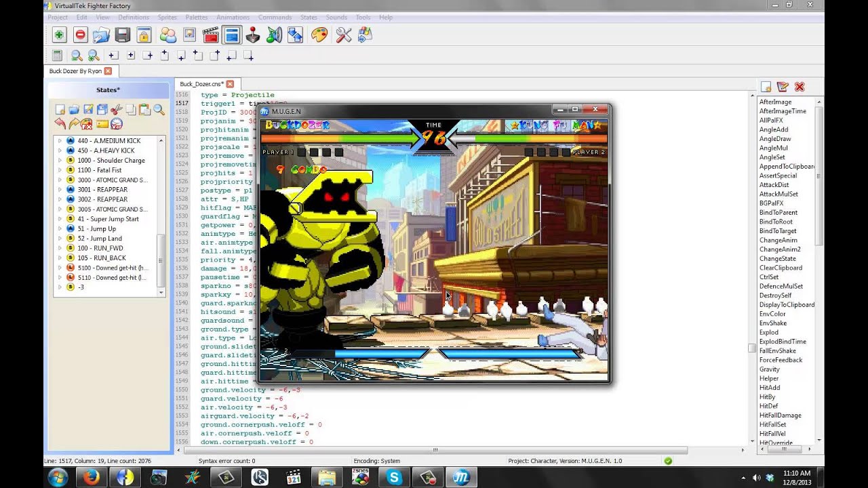
Task: Expand state 1000 - Shoulder Charge
Action: coord(60,161)
